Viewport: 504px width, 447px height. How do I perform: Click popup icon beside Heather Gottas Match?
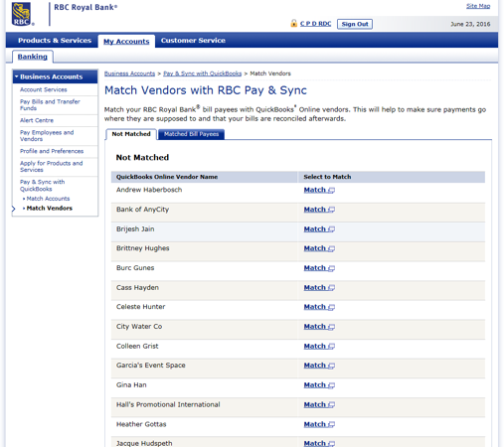[x=331, y=424]
